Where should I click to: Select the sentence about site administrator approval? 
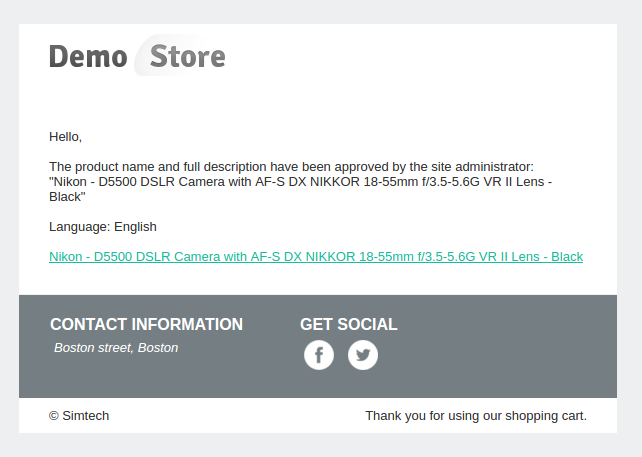(x=292, y=167)
